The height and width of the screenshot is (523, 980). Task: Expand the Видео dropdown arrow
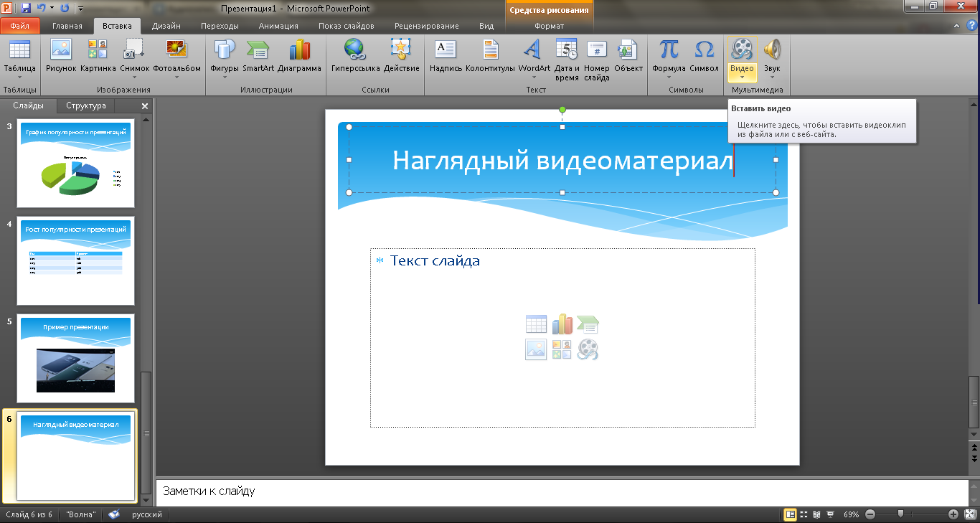pyautogui.click(x=742, y=77)
